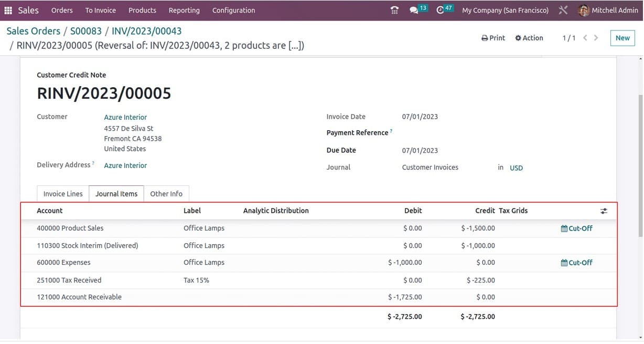Screen dimensions: 644x344
Task: Open the Action dropdown menu
Action: coord(529,38)
